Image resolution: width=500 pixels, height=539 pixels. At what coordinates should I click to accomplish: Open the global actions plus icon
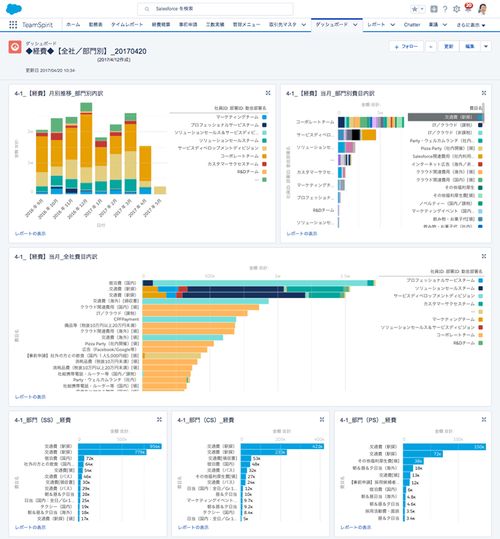point(434,9)
